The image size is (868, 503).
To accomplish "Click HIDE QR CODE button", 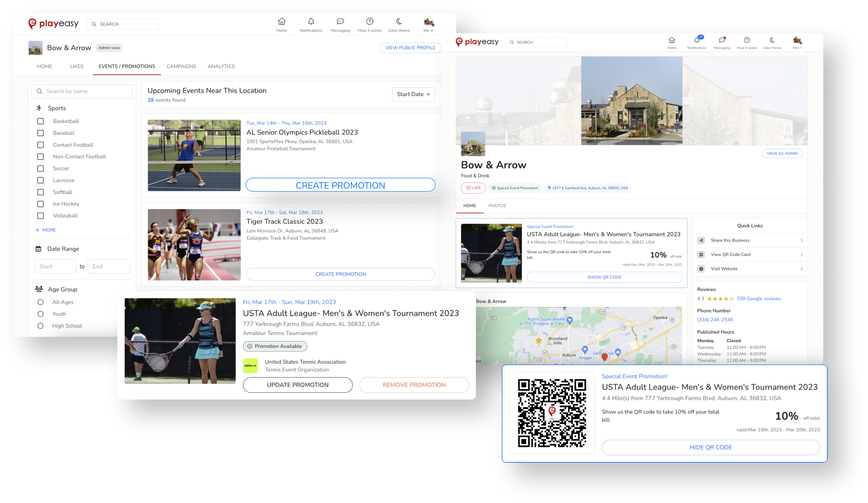I will click(711, 447).
